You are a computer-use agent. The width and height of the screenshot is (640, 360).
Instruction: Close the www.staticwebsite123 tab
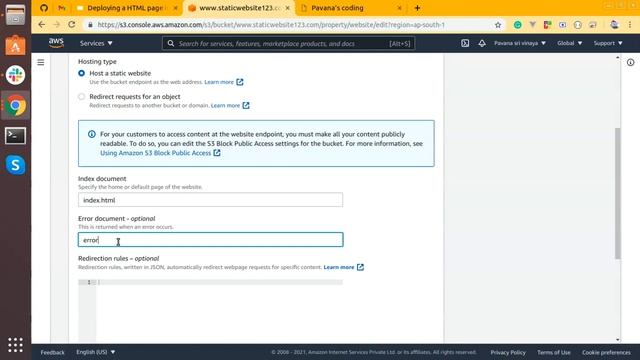coord(287,8)
